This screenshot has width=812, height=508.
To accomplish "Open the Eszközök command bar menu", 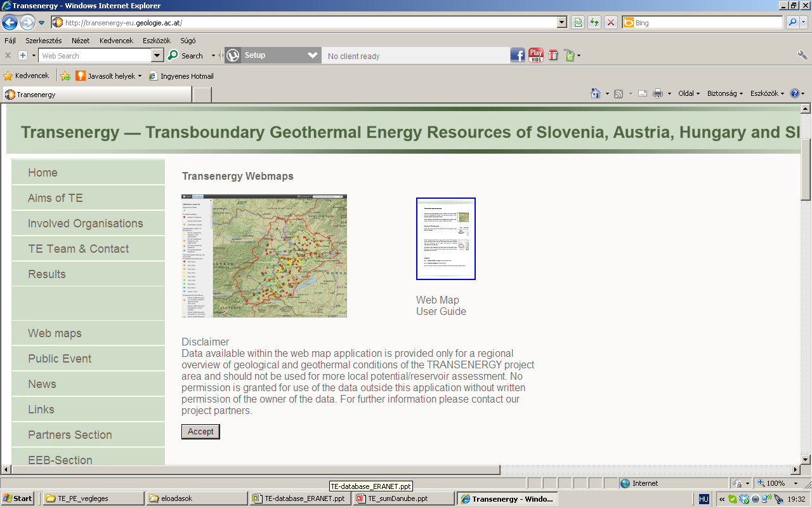I will point(767,93).
